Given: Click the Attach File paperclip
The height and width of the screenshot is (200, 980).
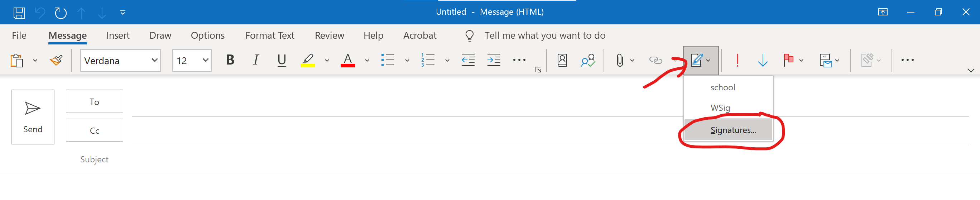Looking at the screenshot, I should tap(620, 60).
